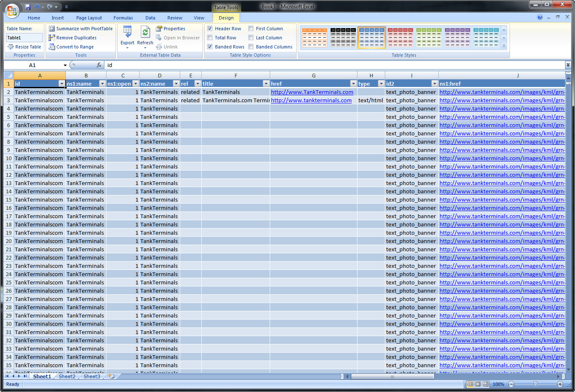The width and height of the screenshot is (575, 392).
Task: Open the type column filter dropdown
Action: click(381, 84)
